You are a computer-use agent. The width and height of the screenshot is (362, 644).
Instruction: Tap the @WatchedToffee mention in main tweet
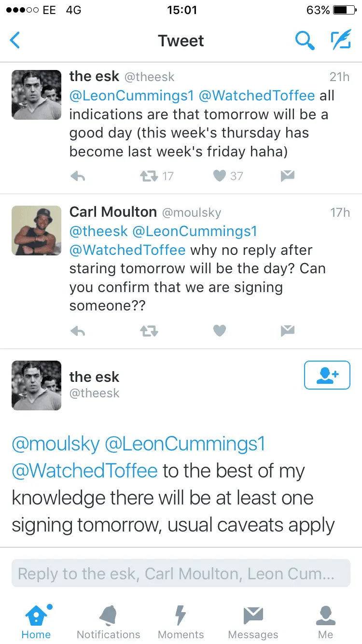pyautogui.click(x=84, y=471)
